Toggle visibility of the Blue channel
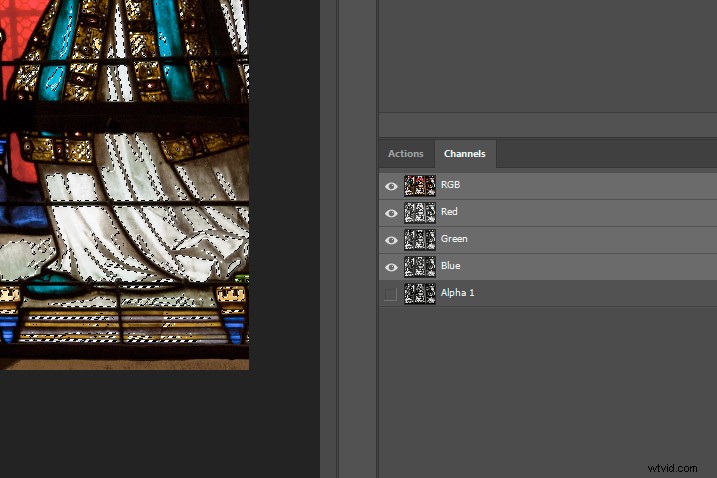This screenshot has height=478, width=717. point(391,267)
